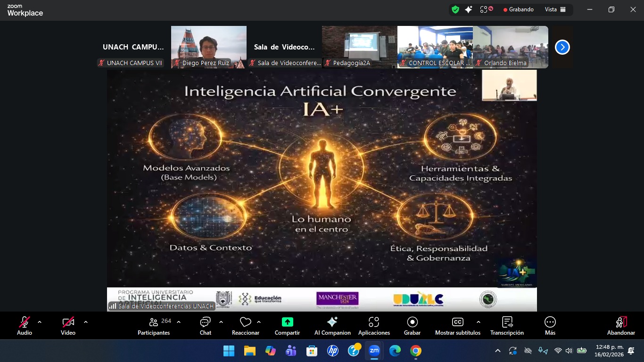Unmute the microphone with Audio button

click(x=25, y=322)
